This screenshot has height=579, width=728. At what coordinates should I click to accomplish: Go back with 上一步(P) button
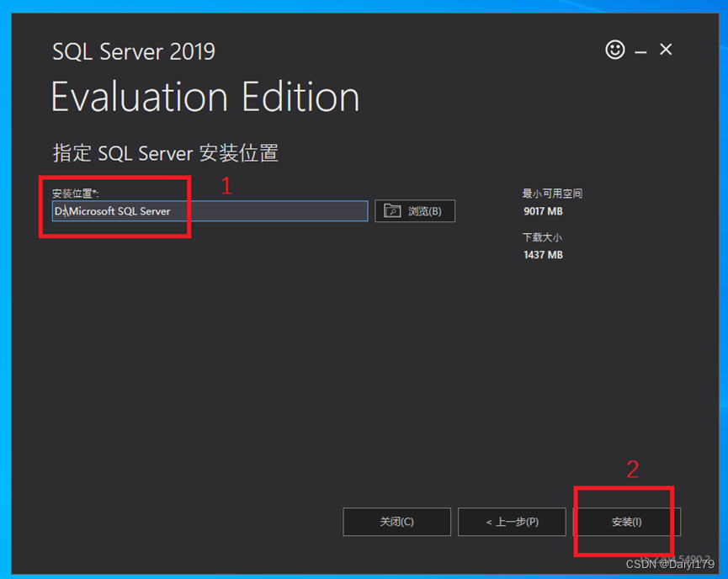coord(512,522)
